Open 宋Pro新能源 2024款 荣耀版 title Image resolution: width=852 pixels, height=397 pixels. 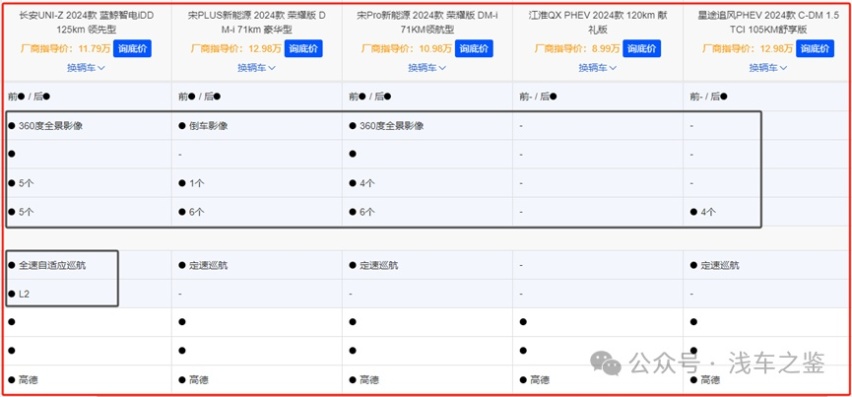click(x=427, y=22)
